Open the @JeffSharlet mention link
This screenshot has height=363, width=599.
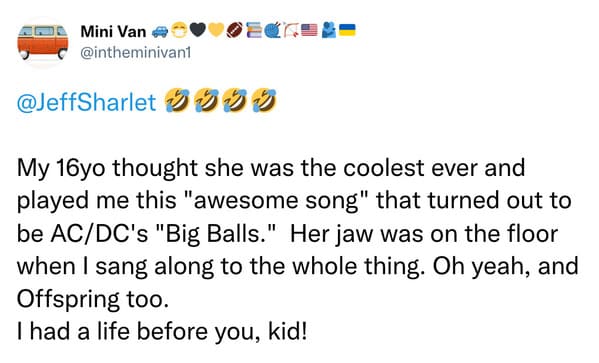point(86,102)
